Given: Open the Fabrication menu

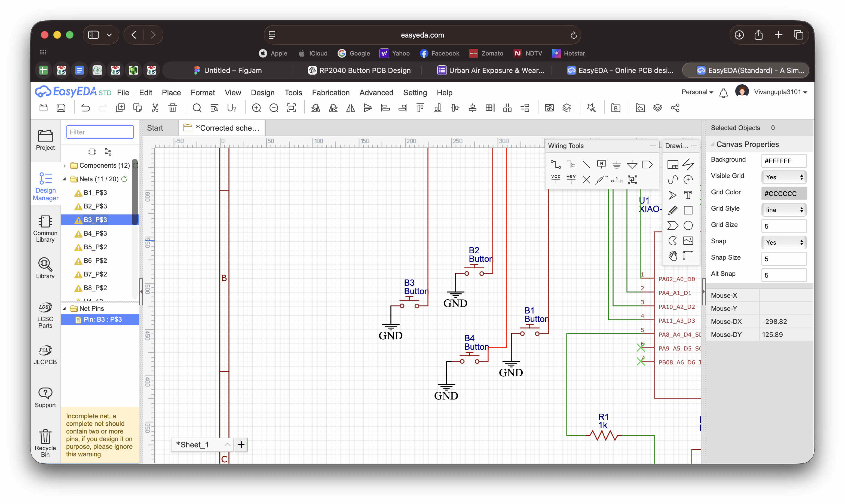Looking at the screenshot, I should tap(330, 92).
